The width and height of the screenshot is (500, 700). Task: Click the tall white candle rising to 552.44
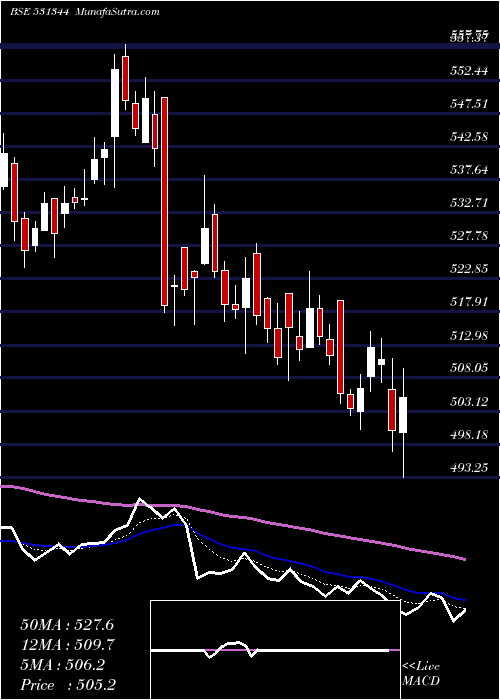click(x=115, y=103)
